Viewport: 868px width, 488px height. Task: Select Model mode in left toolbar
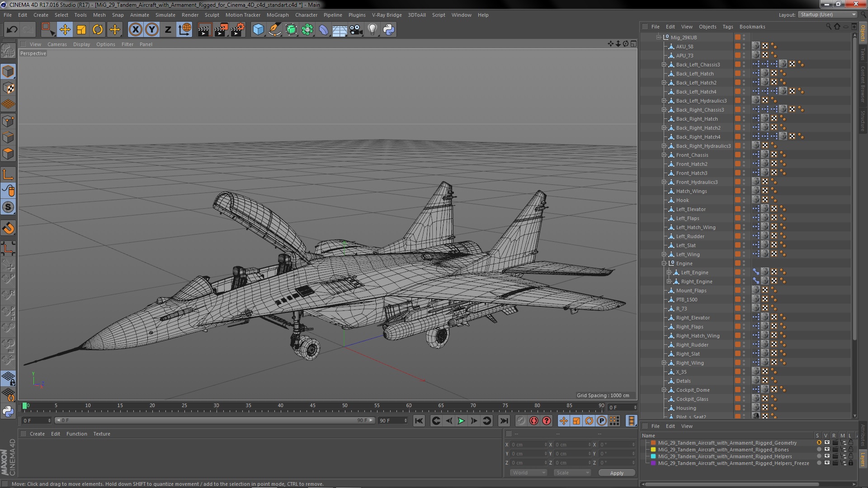pos(8,71)
